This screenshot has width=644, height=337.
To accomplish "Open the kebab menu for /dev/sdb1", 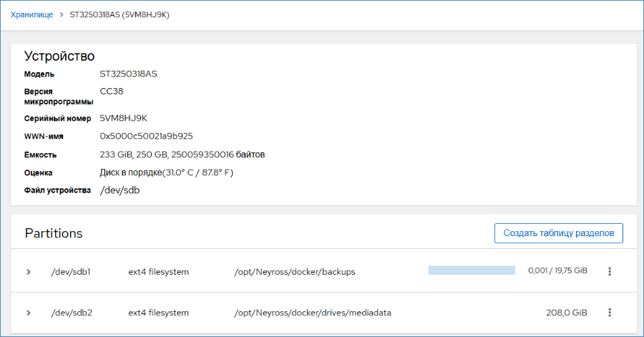I will (610, 271).
